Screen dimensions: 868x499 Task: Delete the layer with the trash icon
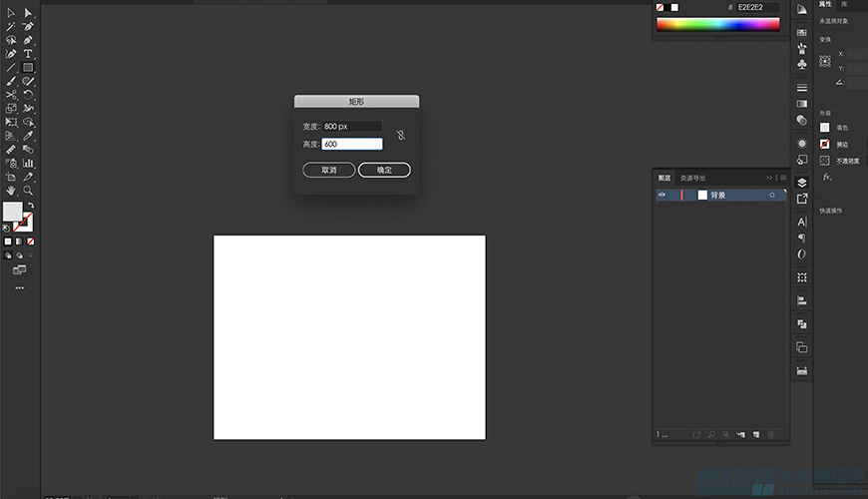pyautogui.click(x=770, y=435)
